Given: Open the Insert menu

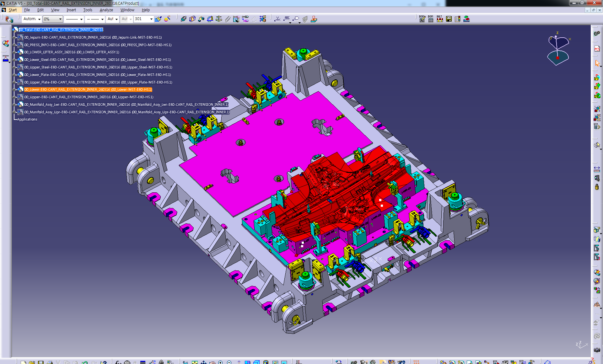Looking at the screenshot, I should 71,10.
